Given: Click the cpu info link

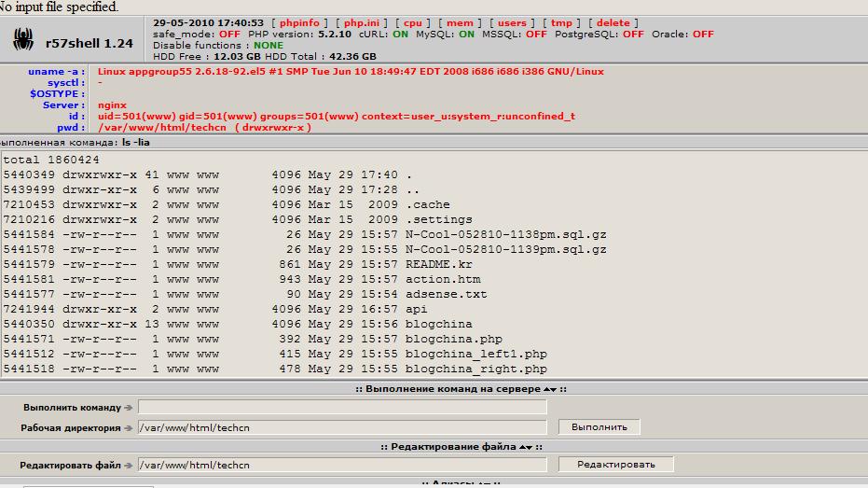Looking at the screenshot, I should tap(413, 22).
